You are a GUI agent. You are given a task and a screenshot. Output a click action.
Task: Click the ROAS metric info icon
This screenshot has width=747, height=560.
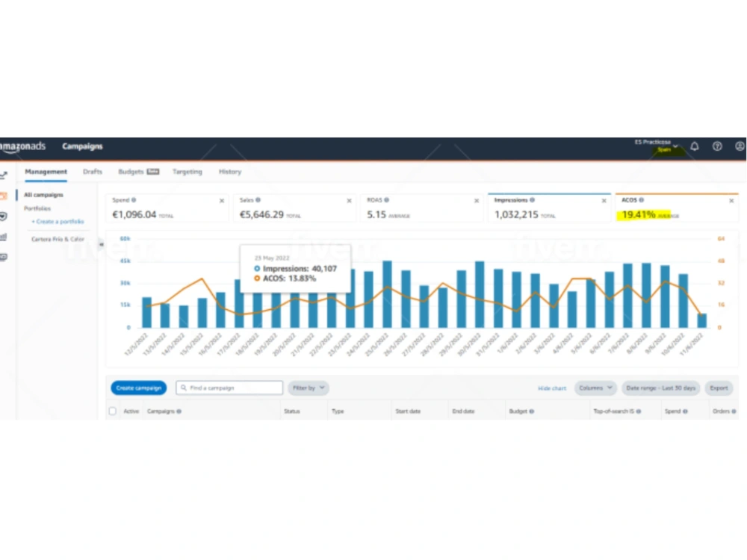point(386,200)
